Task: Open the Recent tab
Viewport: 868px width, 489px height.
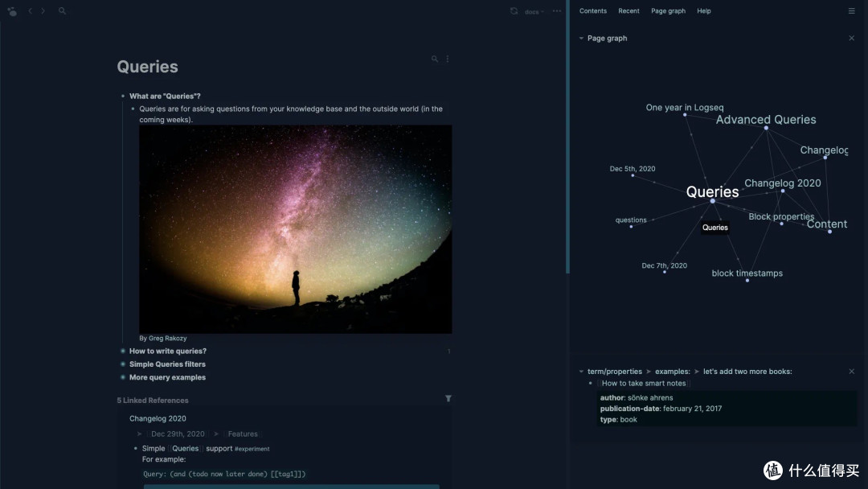Action: click(628, 11)
